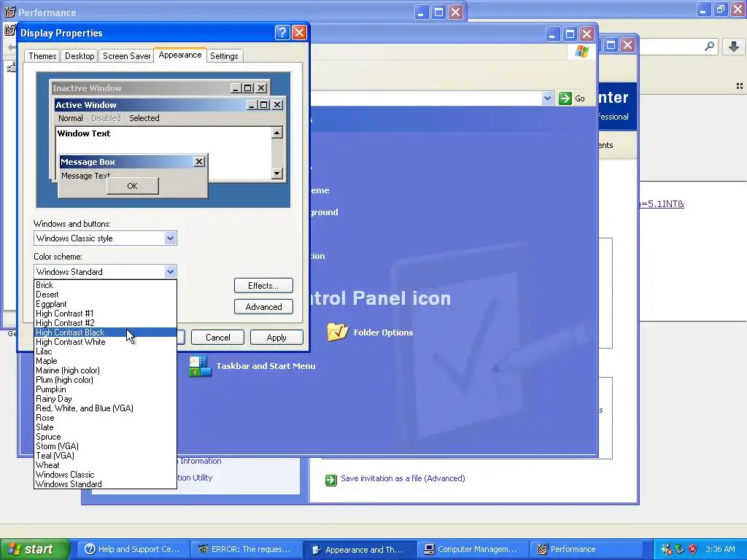Viewport: 747px width, 560px height.
Task: Click the Windows flag logo in toolbar
Action: click(581, 52)
